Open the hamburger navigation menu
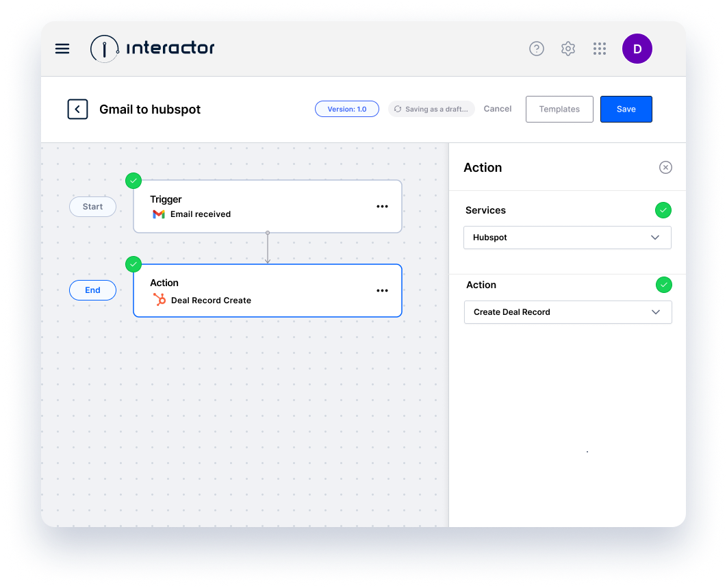The height and width of the screenshot is (588, 727). click(x=62, y=49)
